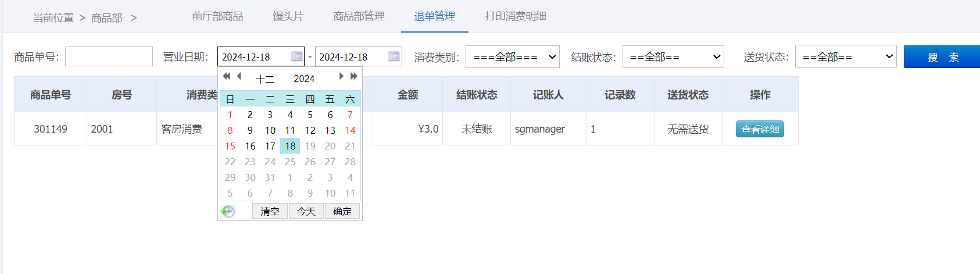This screenshot has height=274, width=980.
Task: Pick day 31 in the calendar
Action: (x=270, y=177)
